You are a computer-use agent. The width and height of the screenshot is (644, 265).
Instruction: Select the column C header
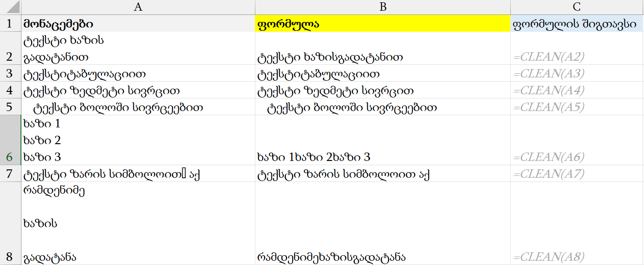click(577, 7)
